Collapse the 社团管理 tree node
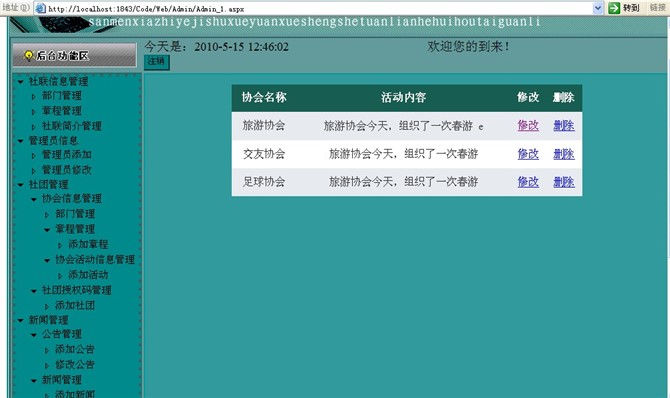670x398 pixels. coord(21,185)
